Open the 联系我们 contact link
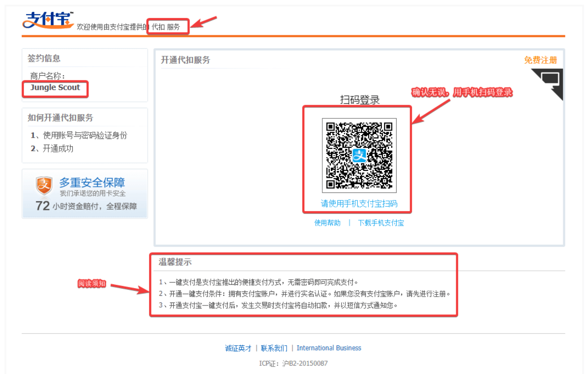588x374 pixels. [x=274, y=348]
